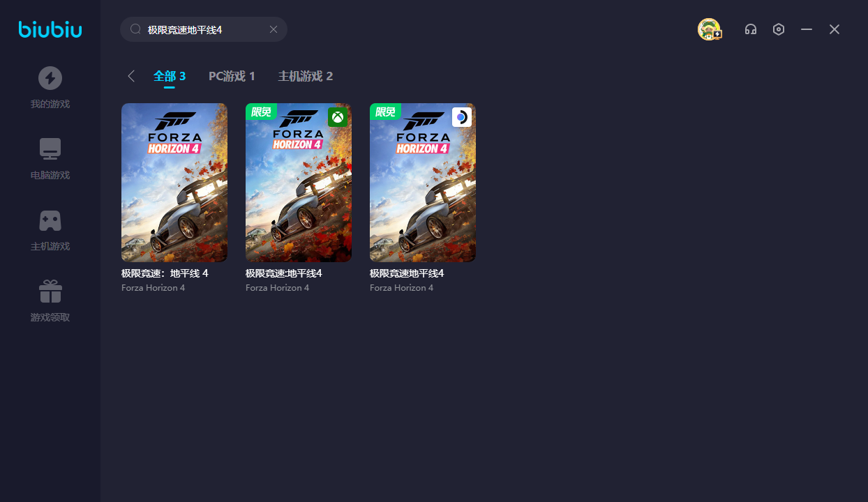Switch to the 主机游戏 2 tab
This screenshot has width=868, height=502.
[x=306, y=76]
